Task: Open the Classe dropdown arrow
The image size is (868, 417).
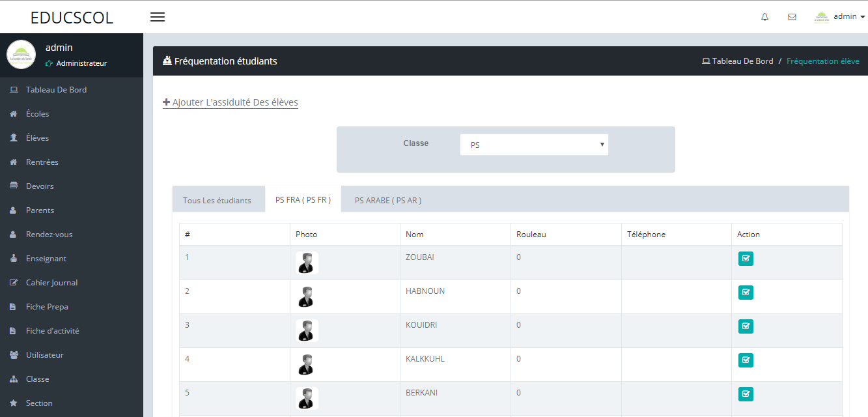Action: coord(602,144)
